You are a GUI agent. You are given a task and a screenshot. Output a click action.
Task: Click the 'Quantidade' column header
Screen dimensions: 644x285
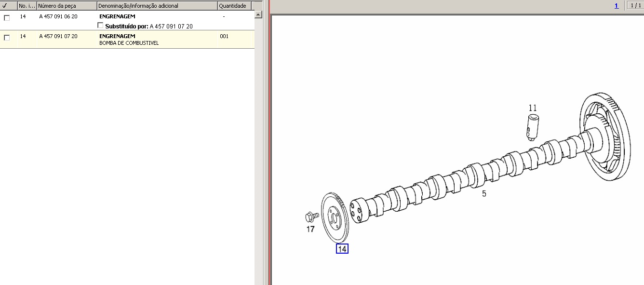pos(232,6)
